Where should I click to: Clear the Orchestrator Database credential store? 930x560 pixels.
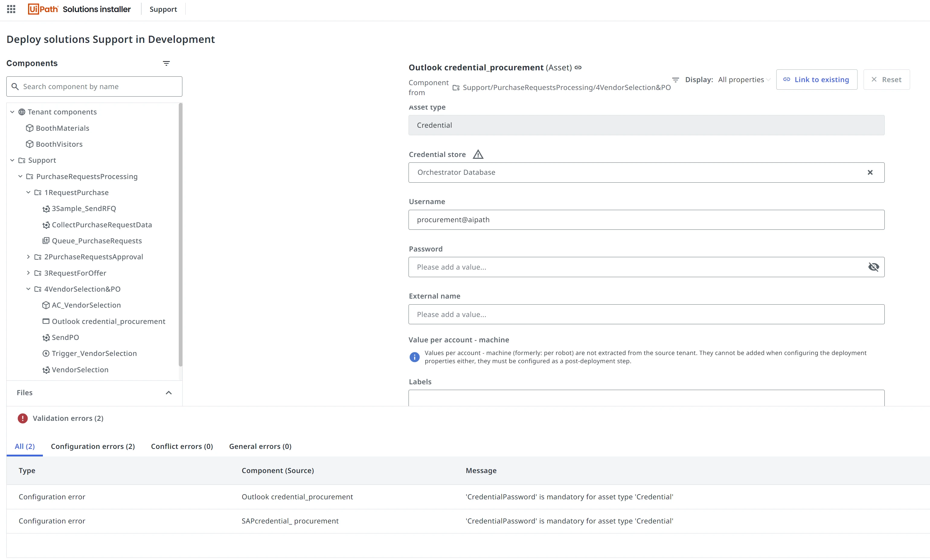click(x=870, y=172)
